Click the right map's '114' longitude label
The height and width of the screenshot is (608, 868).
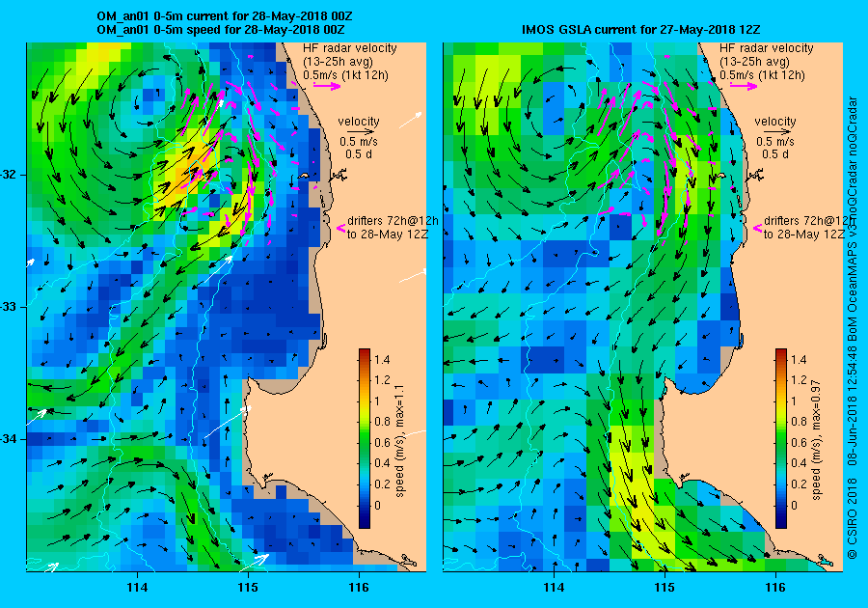pos(554,588)
